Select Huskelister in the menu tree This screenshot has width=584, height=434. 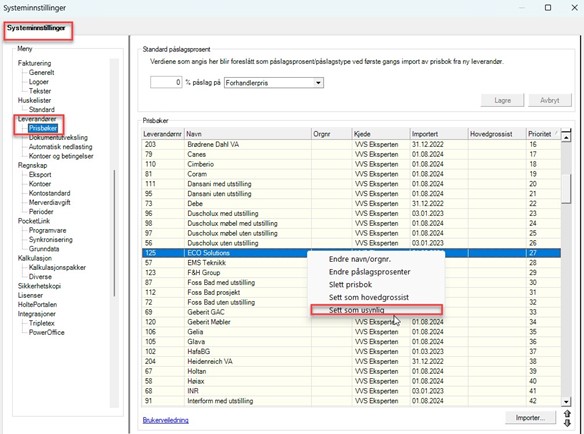[x=34, y=100]
